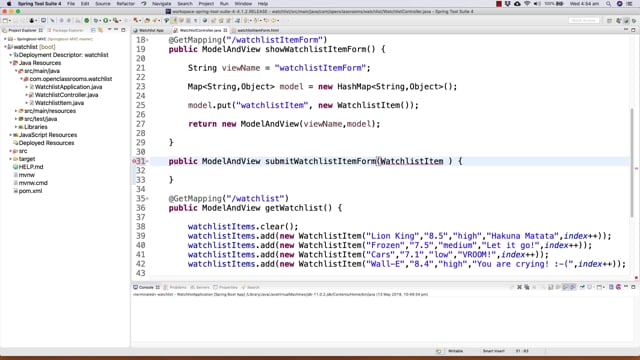
Task: Click the Run External Tools icon
Action: (x=116, y=20)
